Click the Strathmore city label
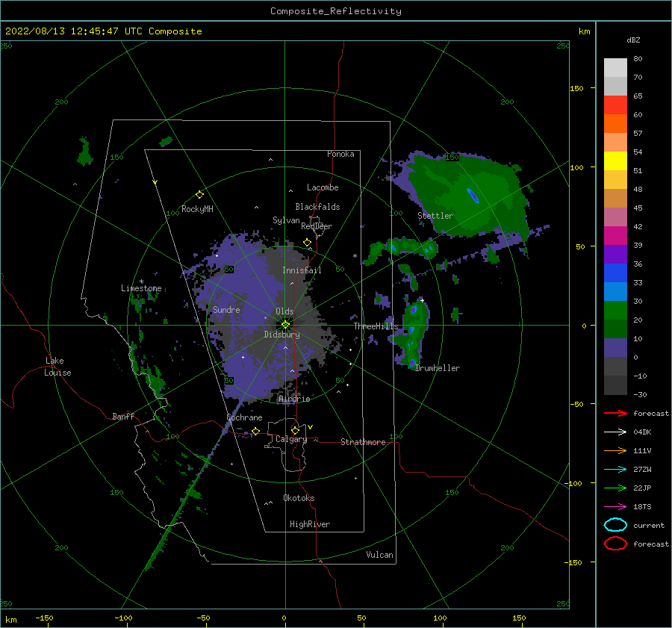 [x=363, y=442]
